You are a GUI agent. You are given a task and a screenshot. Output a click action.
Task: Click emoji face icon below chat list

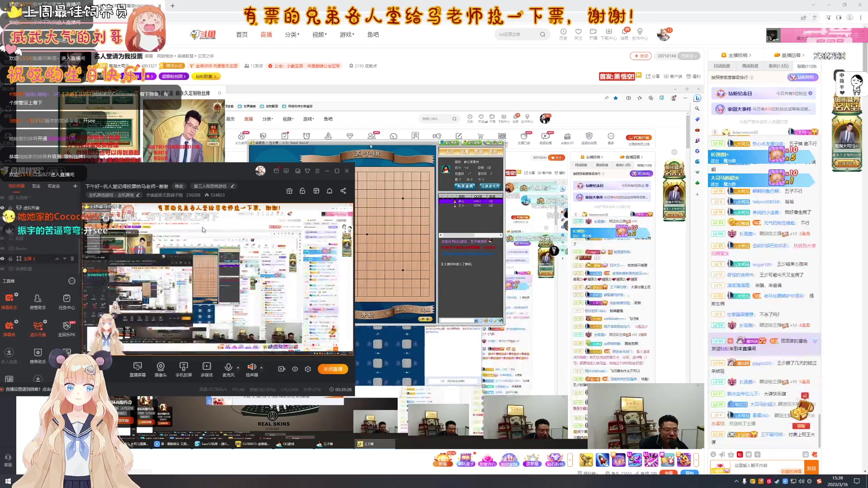(x=713, y=454)
